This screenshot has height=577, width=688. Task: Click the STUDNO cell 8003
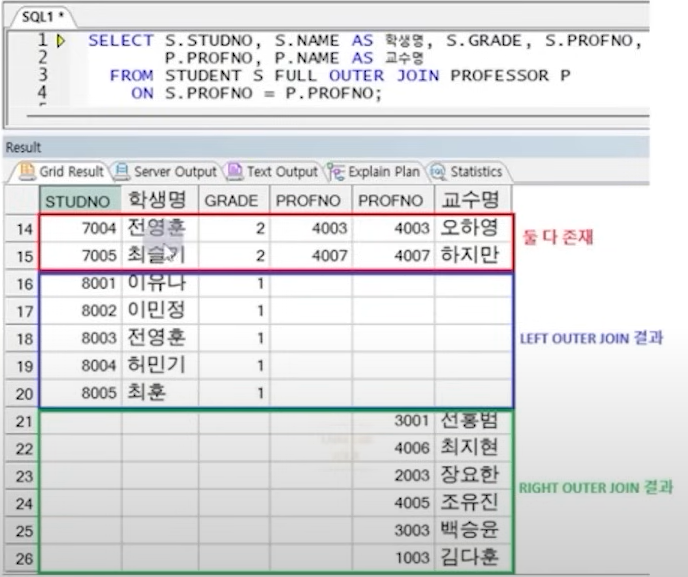tap(80, 338)
